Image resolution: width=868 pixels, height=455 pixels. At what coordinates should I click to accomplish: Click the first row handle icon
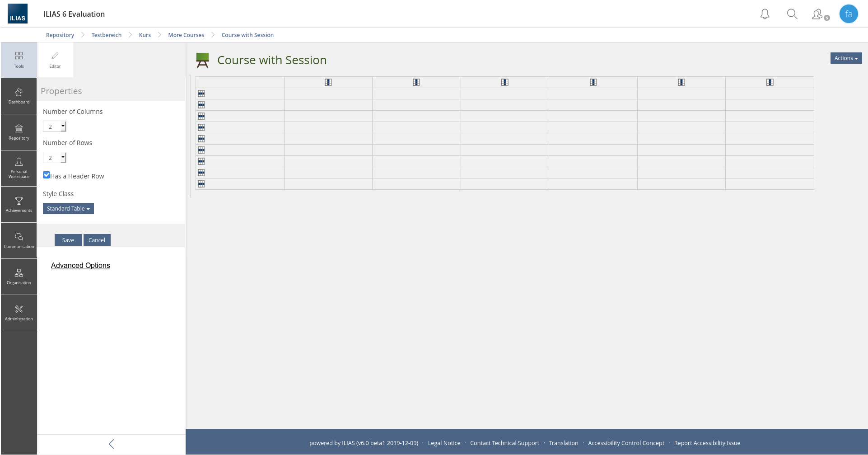pyautogui.click(x=201, y=94)
